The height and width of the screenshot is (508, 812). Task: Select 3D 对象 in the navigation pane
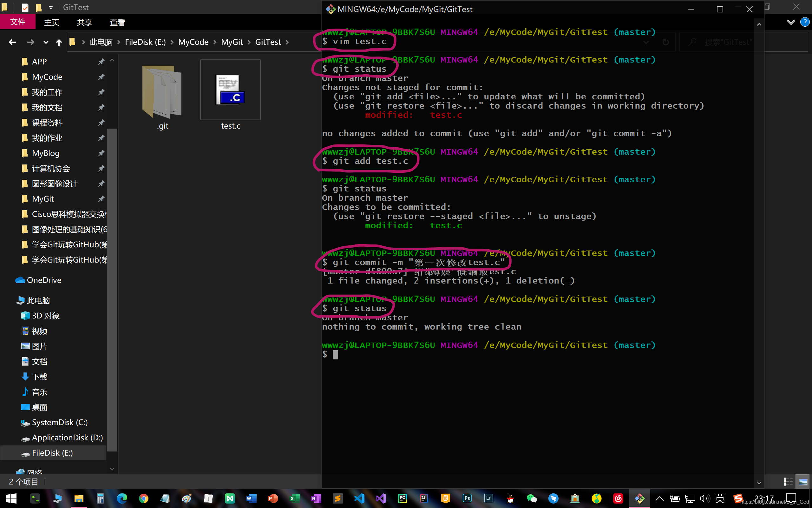click(x=46, y=316)
